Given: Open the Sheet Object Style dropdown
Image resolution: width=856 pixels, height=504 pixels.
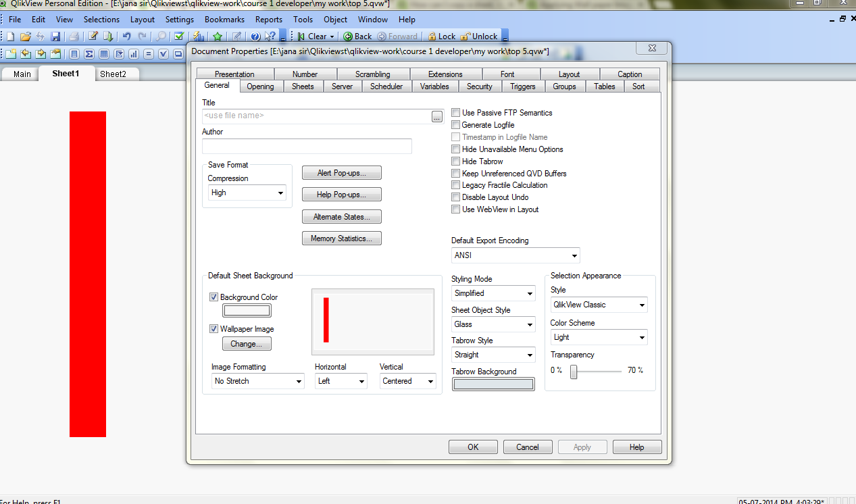Looking at the screenshot, I should click(493, 324).
